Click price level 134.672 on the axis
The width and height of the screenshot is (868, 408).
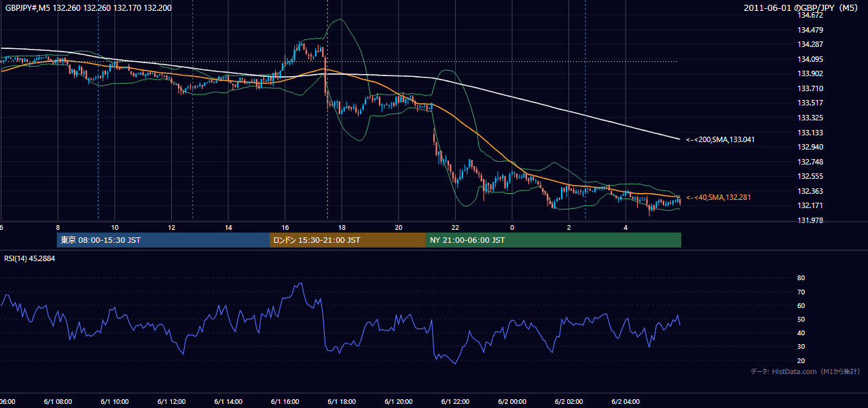click(810, 15)
